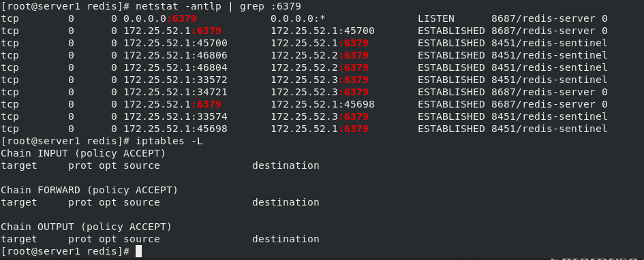Click the iptables -L command text

pos(169,142)
